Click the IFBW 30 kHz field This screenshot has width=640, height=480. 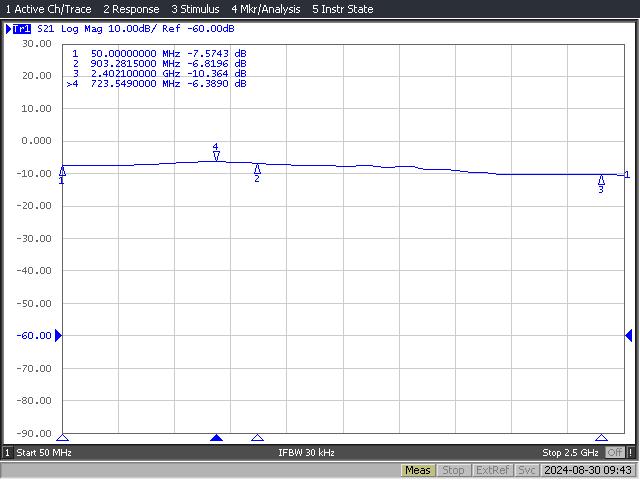[x=307, y=453]
